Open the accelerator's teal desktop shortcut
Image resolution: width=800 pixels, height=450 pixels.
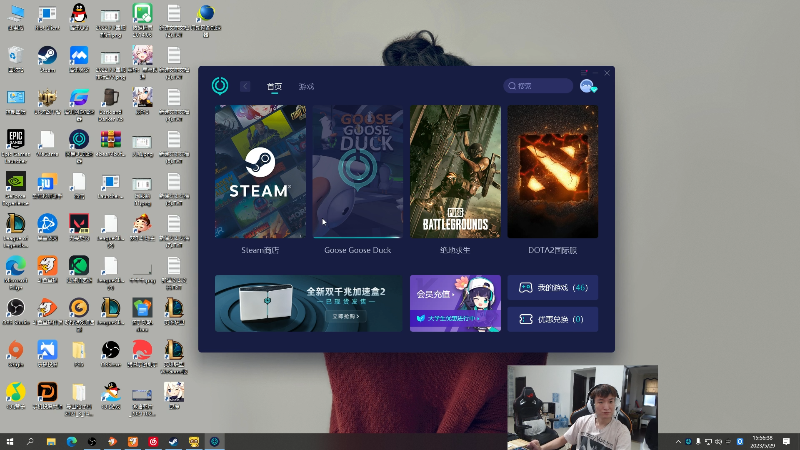click(x=79, y=146)
